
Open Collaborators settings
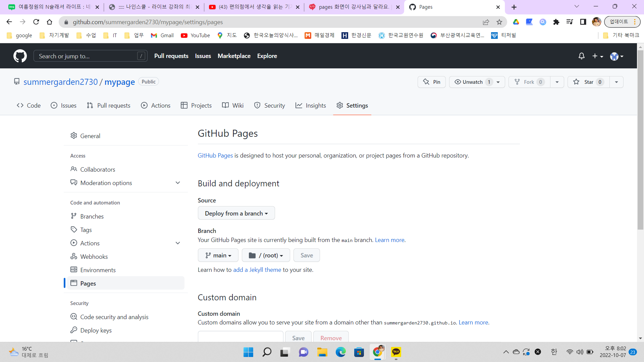[126, 170]
